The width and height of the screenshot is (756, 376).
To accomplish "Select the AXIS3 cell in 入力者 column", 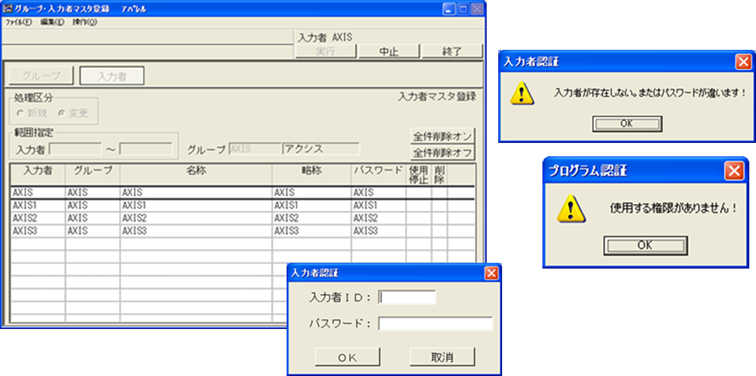I will click(38, 231).
